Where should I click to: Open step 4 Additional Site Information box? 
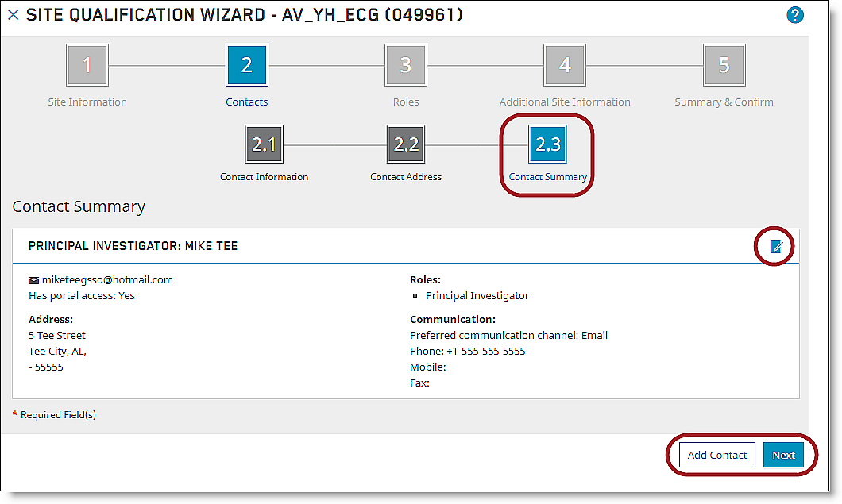564,65
